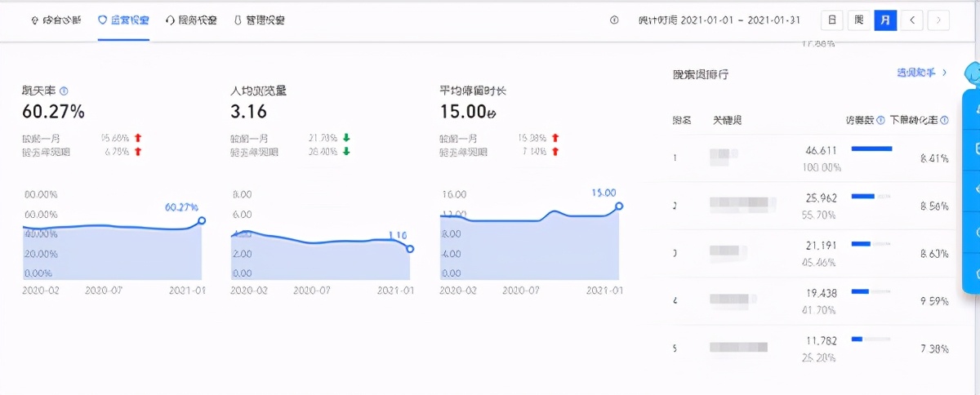
Task: Click the 19,438 visitor count
Action: (823, 292)
